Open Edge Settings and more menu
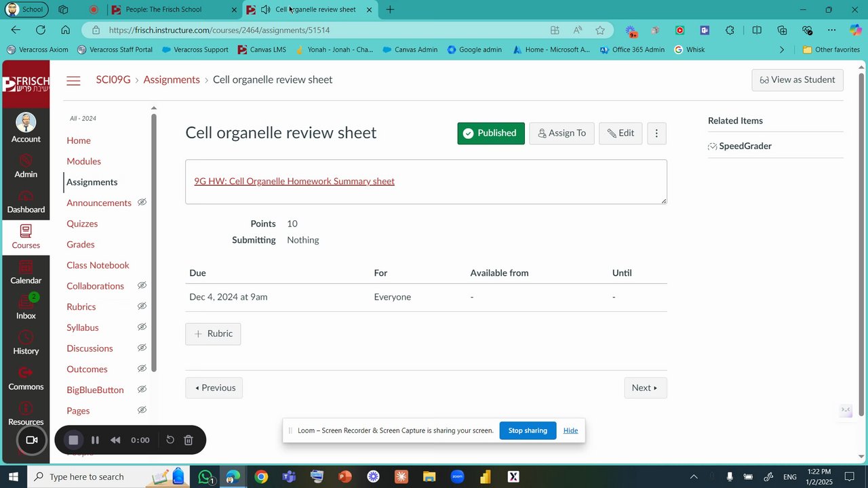The height and width of the screenshot is (488, 868). click(831, 30)
